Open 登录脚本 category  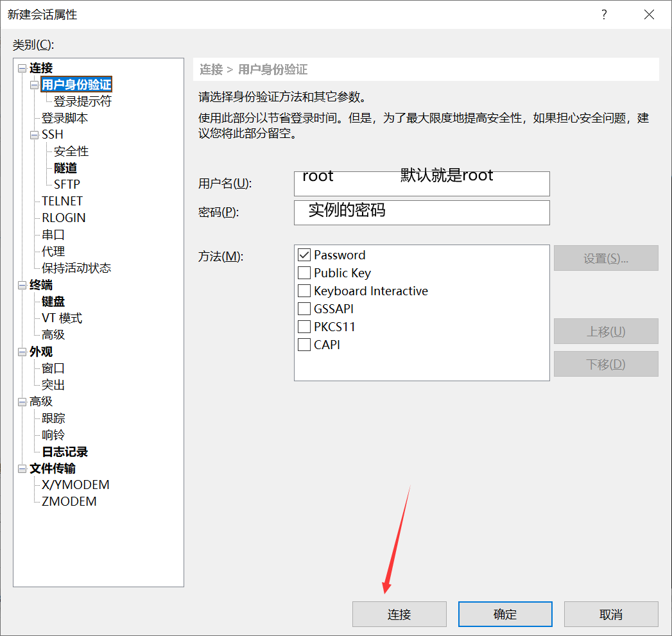(65, 118)
